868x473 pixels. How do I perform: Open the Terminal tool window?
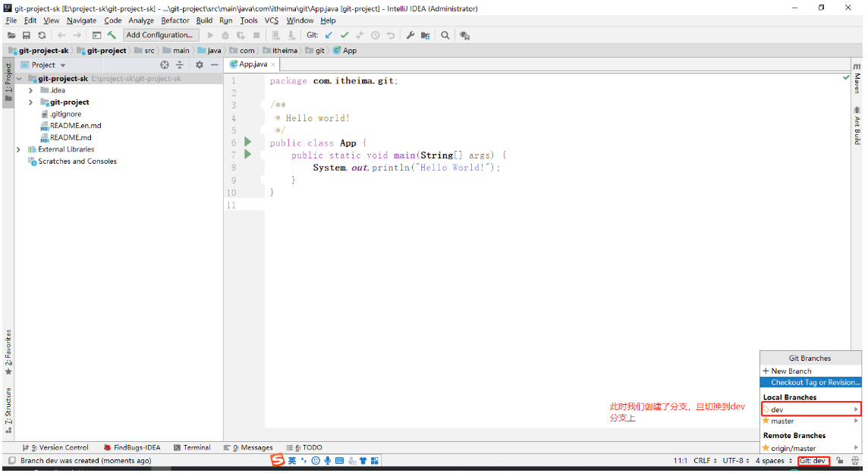coord(192,447)
